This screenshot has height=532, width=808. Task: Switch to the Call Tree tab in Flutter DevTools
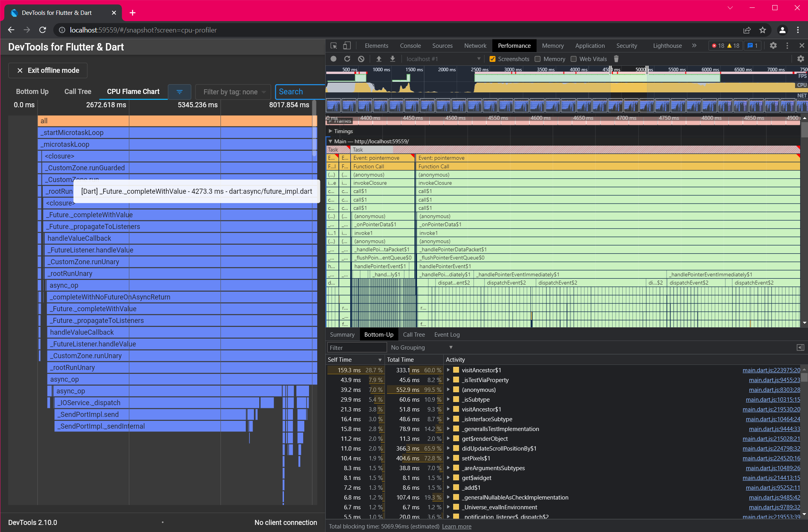78,92
